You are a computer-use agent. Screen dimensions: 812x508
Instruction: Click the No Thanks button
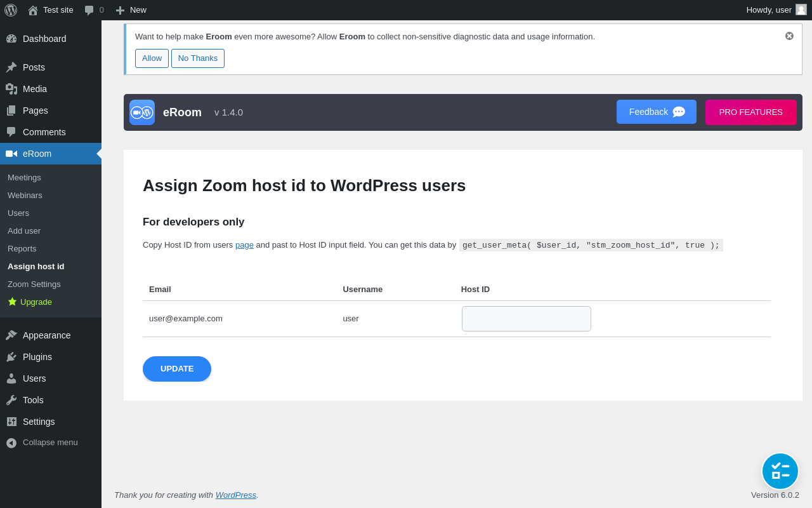tap(198, 58)
